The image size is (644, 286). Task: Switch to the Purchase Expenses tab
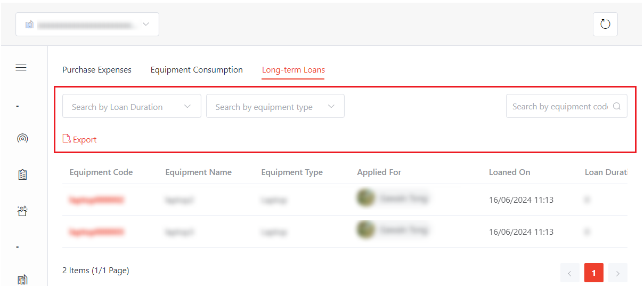click(97, 70)
